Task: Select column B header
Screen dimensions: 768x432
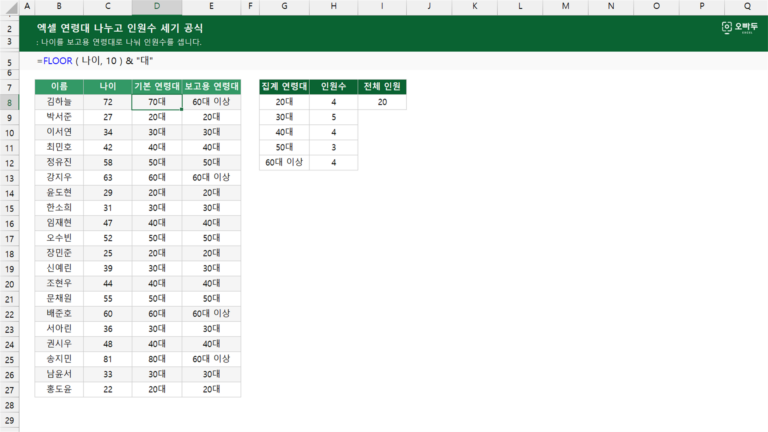Action: point(59,6)
